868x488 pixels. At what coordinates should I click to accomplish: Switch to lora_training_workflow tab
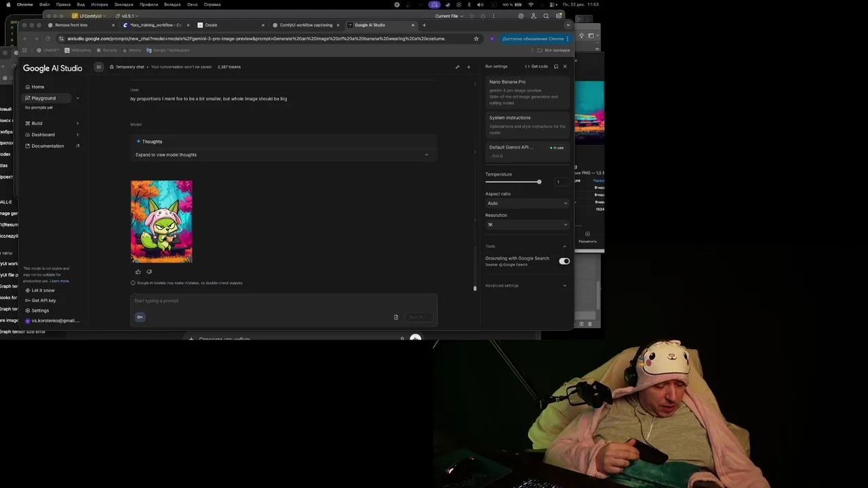click(x=155, y=25)
